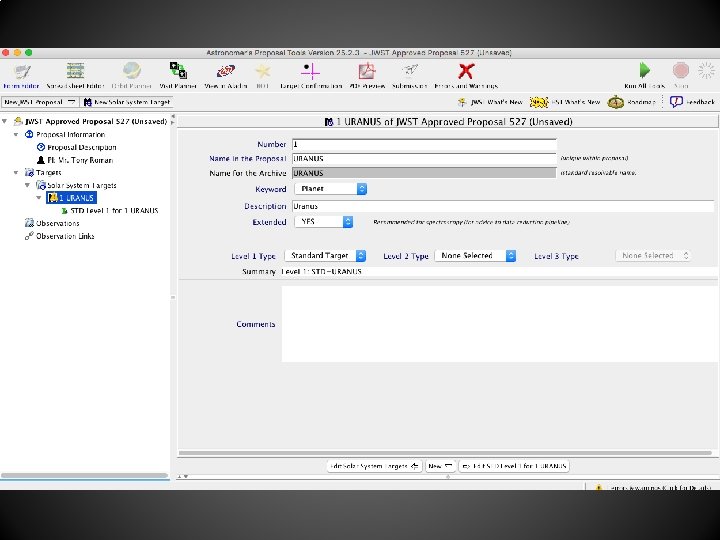Launch the Visit Planner tool
This screenshot has height=540, width=720.
178,76
